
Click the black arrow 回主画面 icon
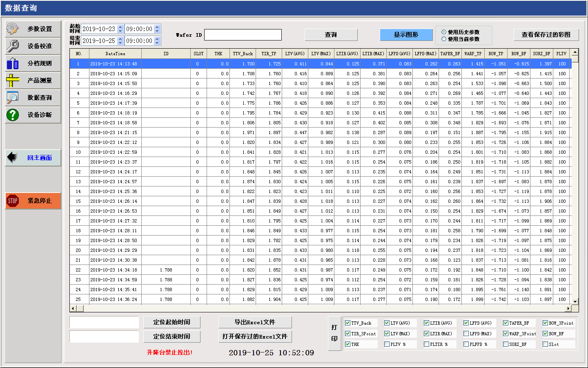[x=13, y=157]
